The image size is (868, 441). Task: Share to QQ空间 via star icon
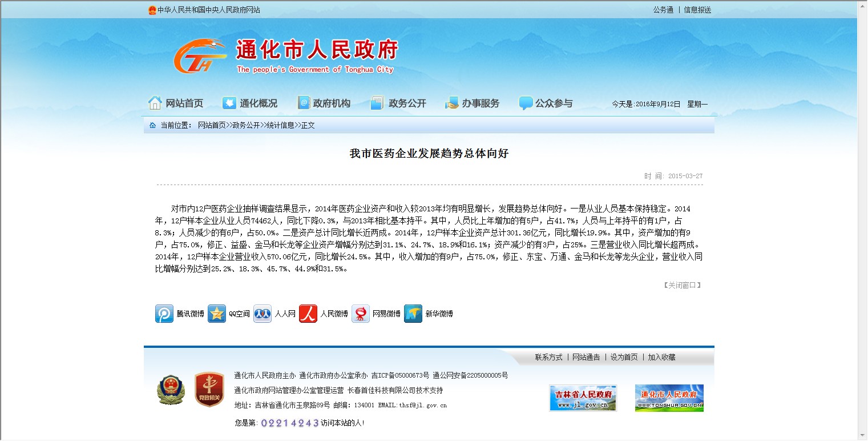(217, 314)
